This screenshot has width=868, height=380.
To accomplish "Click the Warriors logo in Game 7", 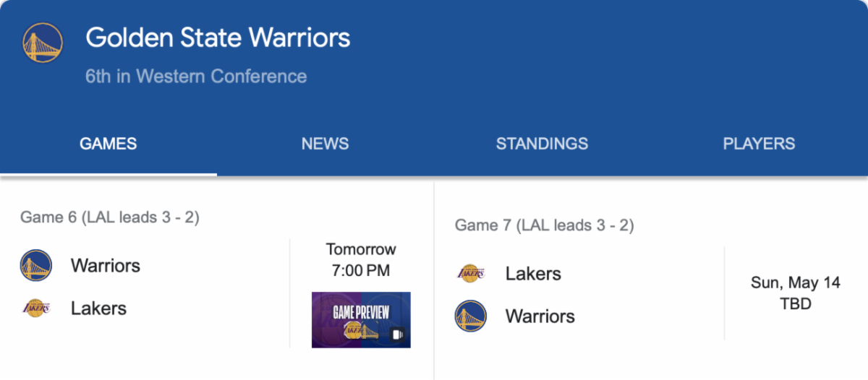I will tap(470, 316).
